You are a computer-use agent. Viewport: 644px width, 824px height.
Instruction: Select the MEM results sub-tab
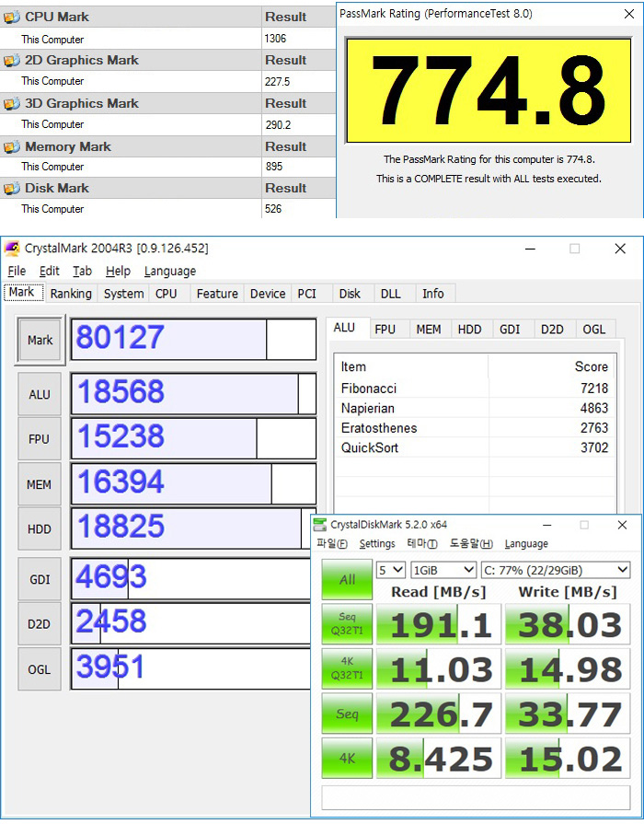click(x=429, y=330)
